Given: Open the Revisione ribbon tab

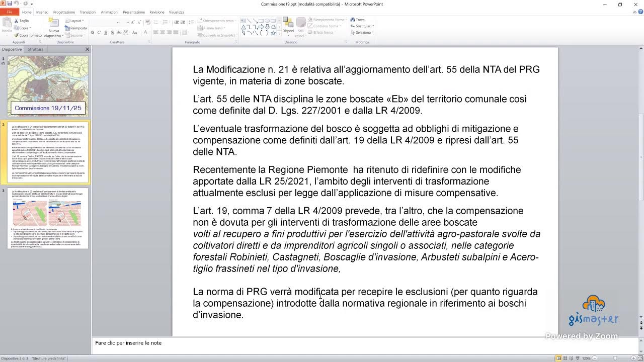Looking at the screenshot, I should click(x=157, y=12).
